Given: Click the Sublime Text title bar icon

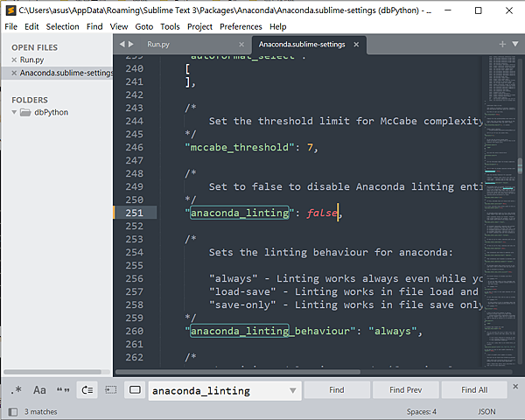Looking at the screenshot, I should [x=10, y=10].
